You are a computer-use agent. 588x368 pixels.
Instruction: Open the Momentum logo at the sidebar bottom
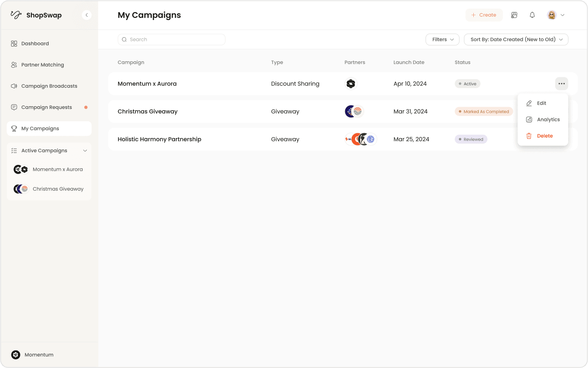click(16, 355)
